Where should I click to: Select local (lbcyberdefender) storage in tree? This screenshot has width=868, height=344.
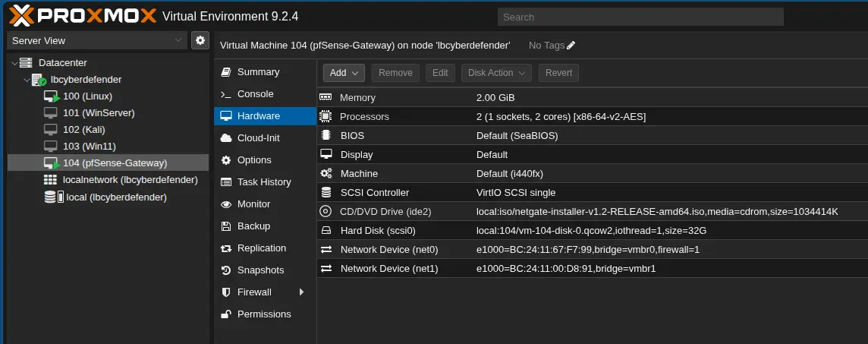(108, 197)
